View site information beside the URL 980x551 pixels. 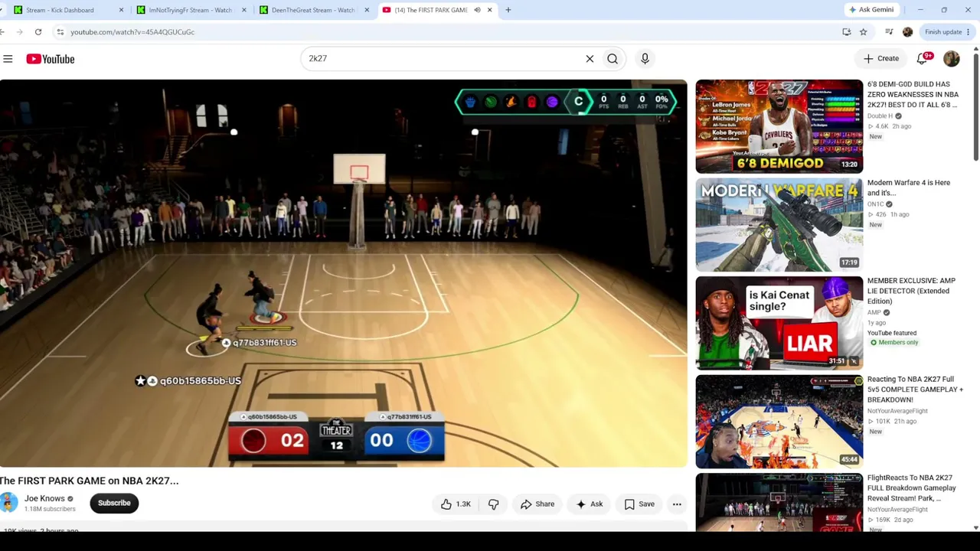60,32
